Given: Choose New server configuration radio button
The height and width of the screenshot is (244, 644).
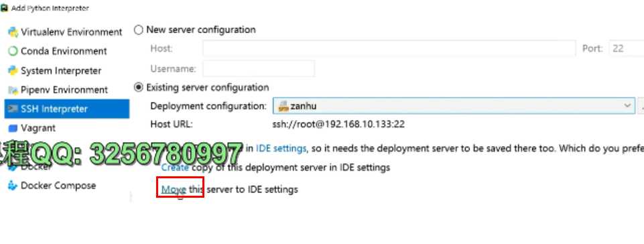Looking at the screenshot, I should click(x=139, y=29).
